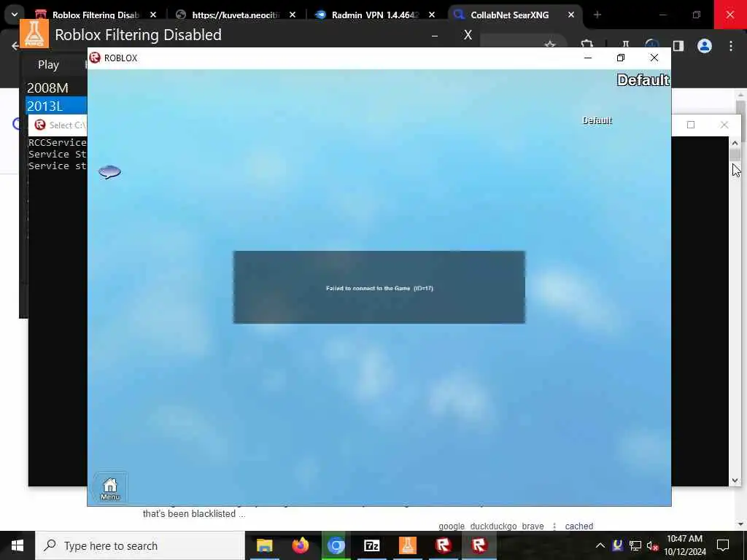Minimize the ROBLOX game window
The height and width of the screenshot is (560, 747).
point(588,58)
